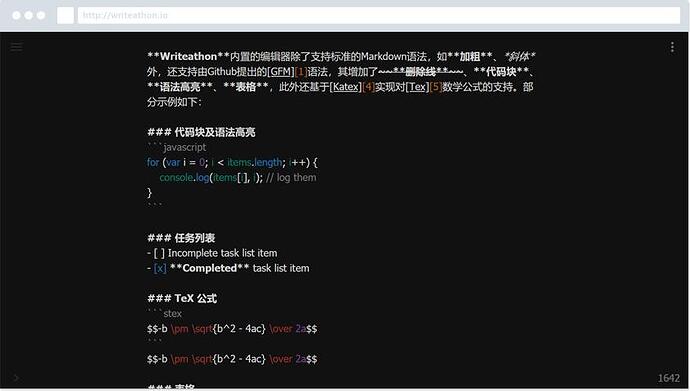The height and width of the screenshot is (391, 690).
Task: Click the heading '### 代码块及语法高亮'
Action: [201, 132]
